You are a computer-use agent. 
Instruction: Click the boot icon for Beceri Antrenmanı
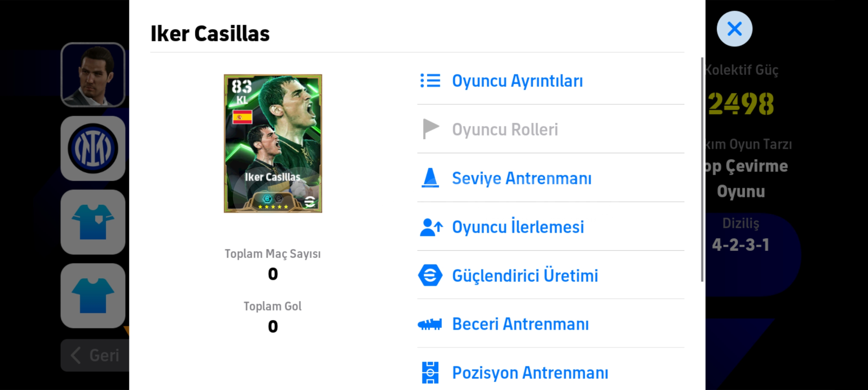(430, 324)
